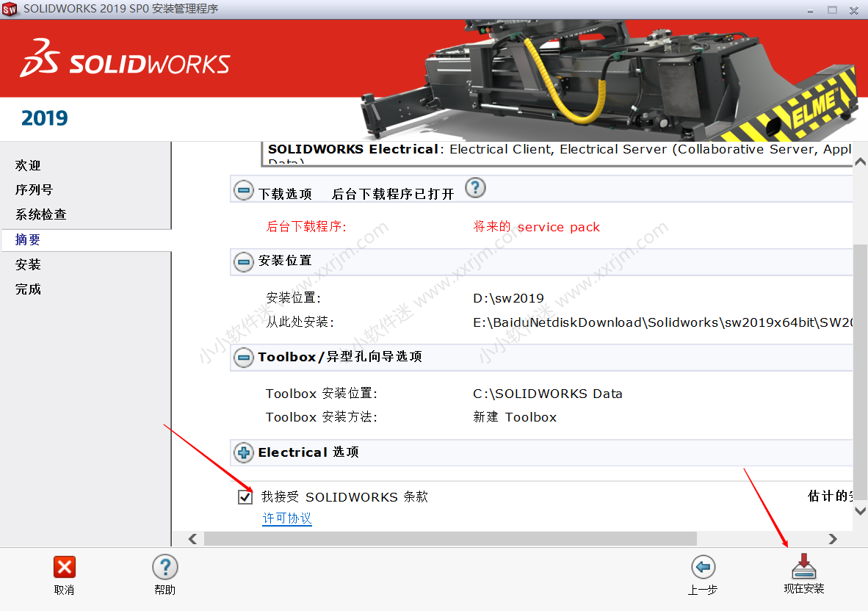The width and height of the screenshot is (868, 611).
Task: Click the Toolbox location C:\SOLIDWORKS Data
Action: 548,394
